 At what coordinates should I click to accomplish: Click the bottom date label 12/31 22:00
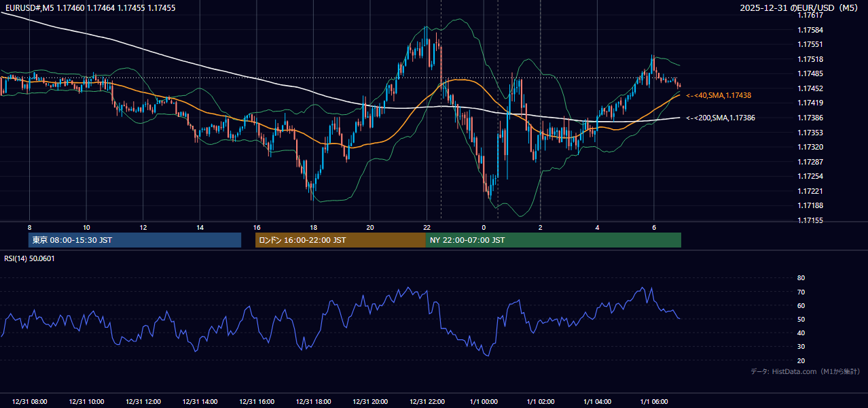[x=427, y=402]
